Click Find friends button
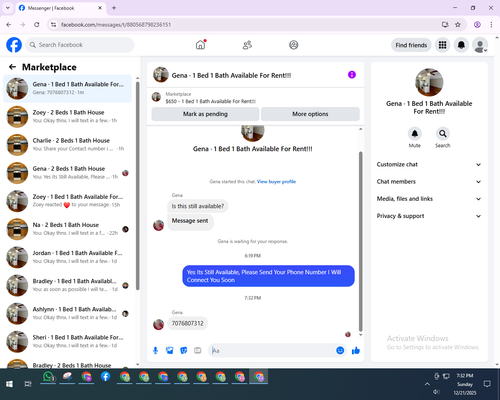 click(411, 45)
